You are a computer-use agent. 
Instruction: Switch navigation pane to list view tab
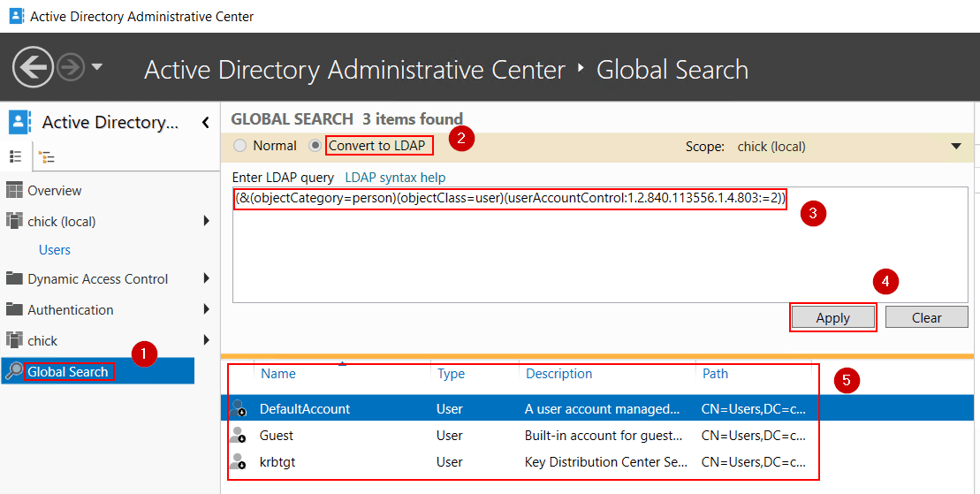coord(16,156)
